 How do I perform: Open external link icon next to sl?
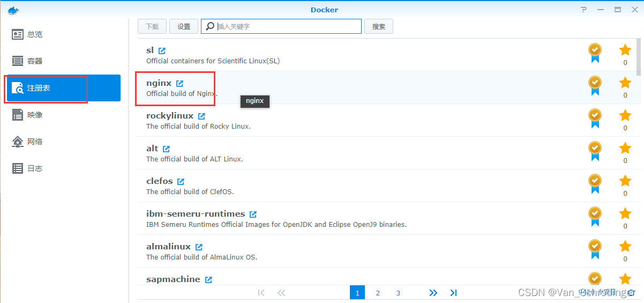point(162,51)
